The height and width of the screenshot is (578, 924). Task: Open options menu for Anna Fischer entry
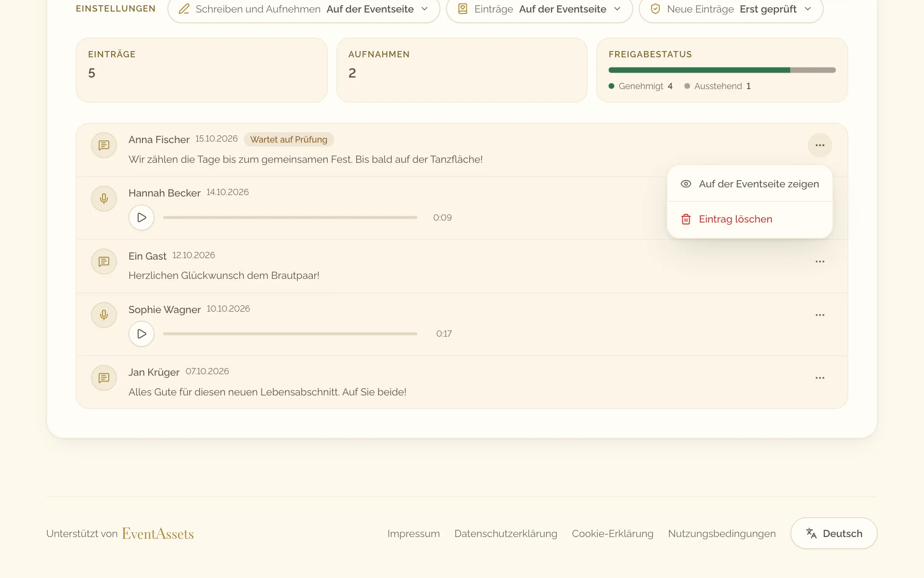pos(820,145)
